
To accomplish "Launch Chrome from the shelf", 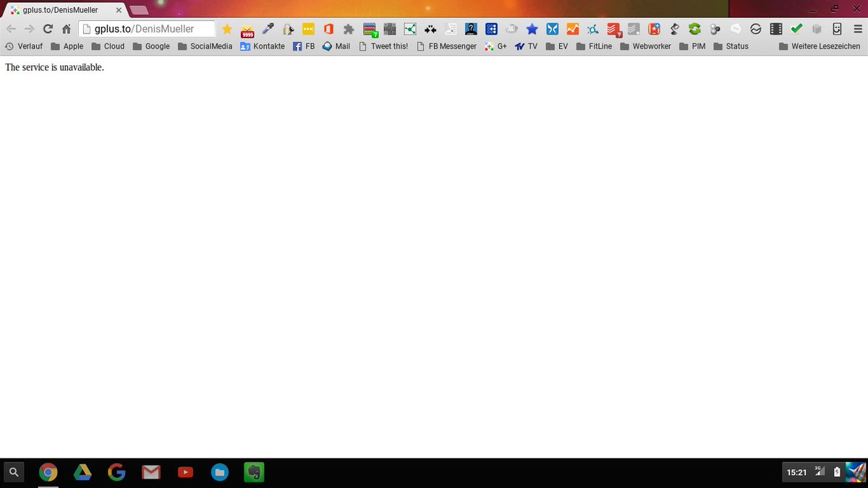I will click(48, 473).
